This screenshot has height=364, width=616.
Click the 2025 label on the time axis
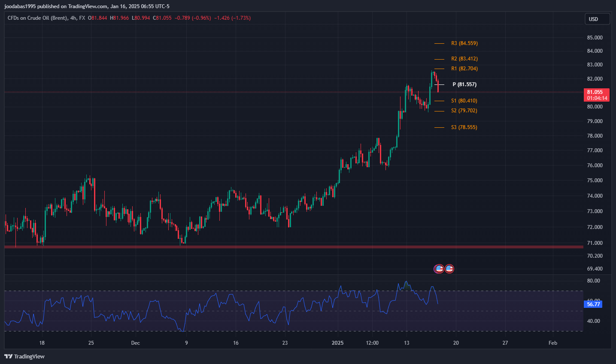click(x=338, y=343)
